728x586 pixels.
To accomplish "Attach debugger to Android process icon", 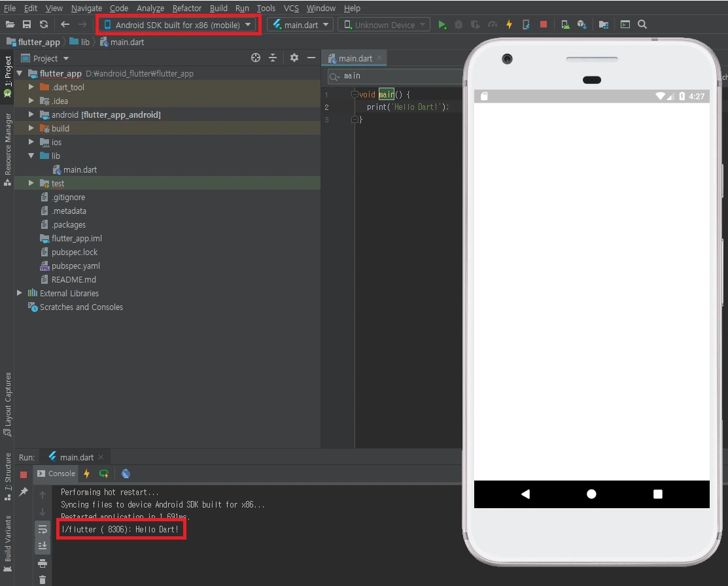I will click(x=526, y=25).
